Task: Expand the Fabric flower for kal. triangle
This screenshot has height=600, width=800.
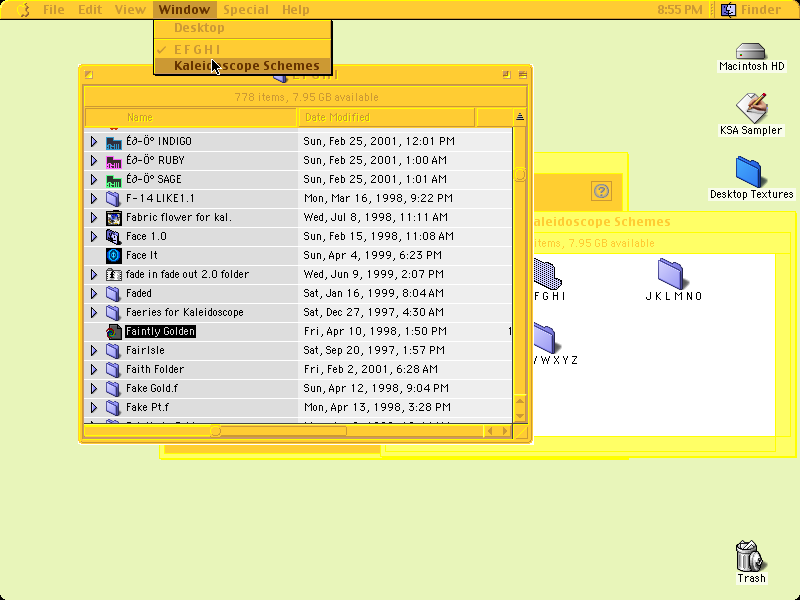Action: (x=94, y=217)
